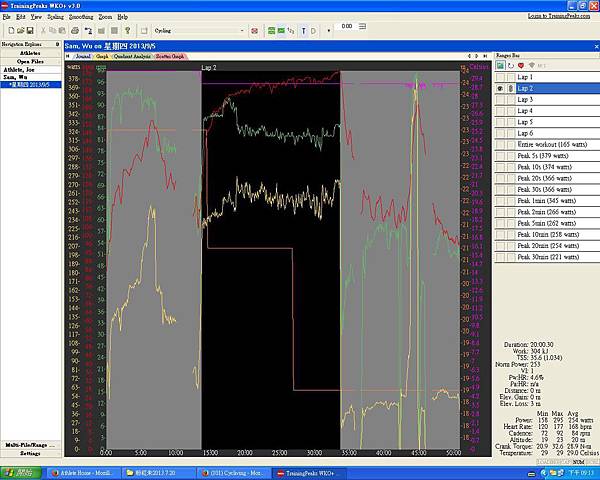Image resolution: width=600 pixels, height=480 pixels.
Task: Show Lap 3 range on graph
Action: coord(500,100)
